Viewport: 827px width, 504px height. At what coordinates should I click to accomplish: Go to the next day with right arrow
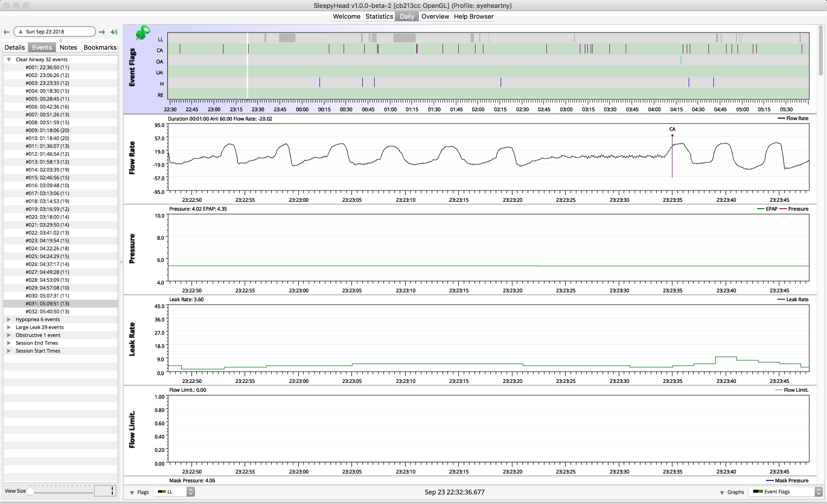[x=102, y=32]
